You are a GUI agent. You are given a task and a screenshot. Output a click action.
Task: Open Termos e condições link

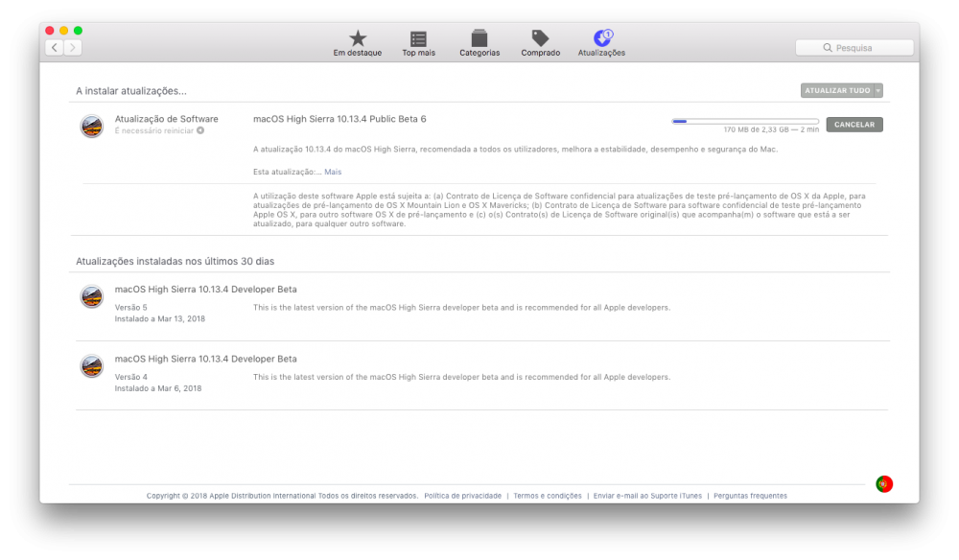coord(548,496)
